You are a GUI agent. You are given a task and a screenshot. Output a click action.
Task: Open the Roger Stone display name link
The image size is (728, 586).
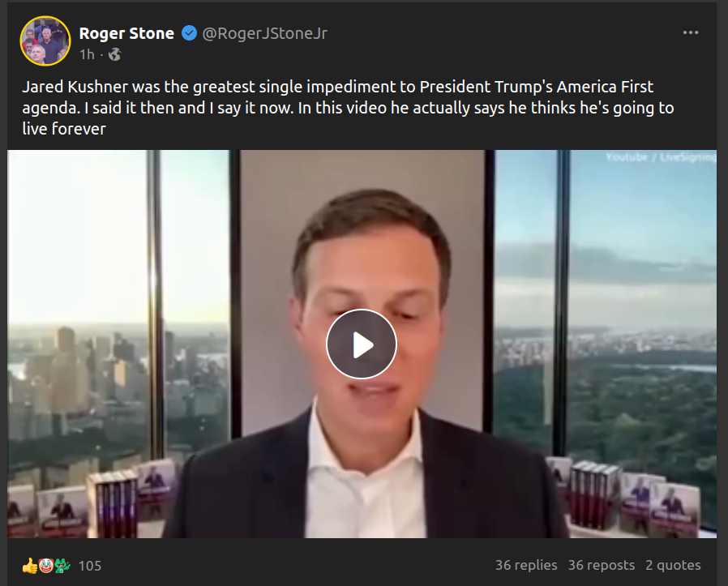126,33
